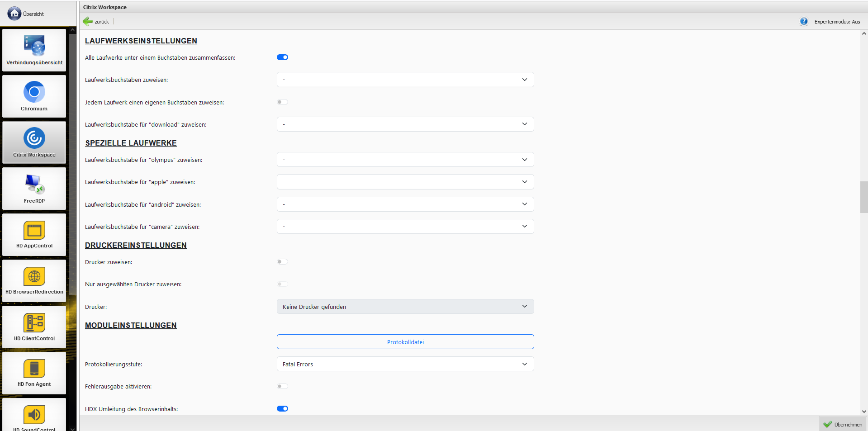Enable 'Fehlerausgabe aktivieren' switch
The height and width of the screenshot is (431, 868).
point(282,386)
